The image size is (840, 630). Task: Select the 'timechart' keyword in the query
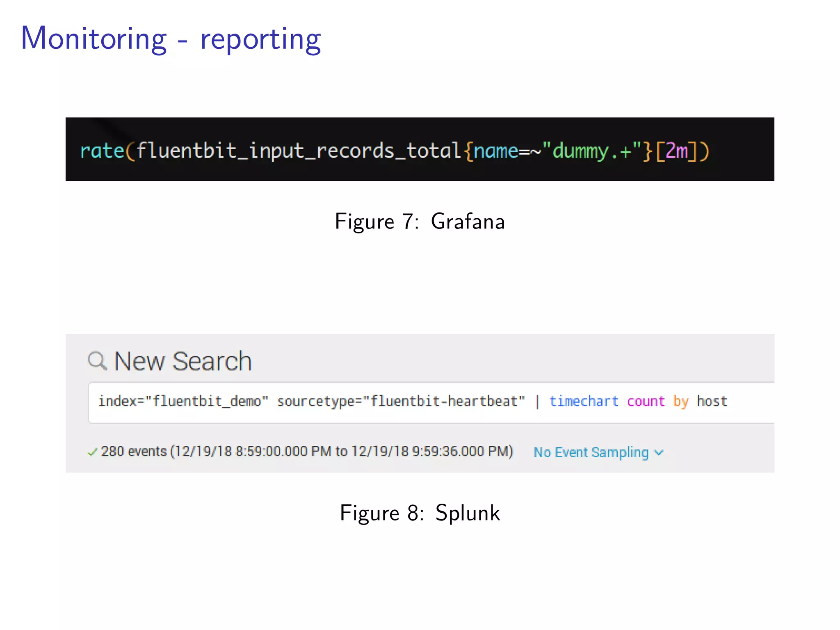click(x=584, y=401)
